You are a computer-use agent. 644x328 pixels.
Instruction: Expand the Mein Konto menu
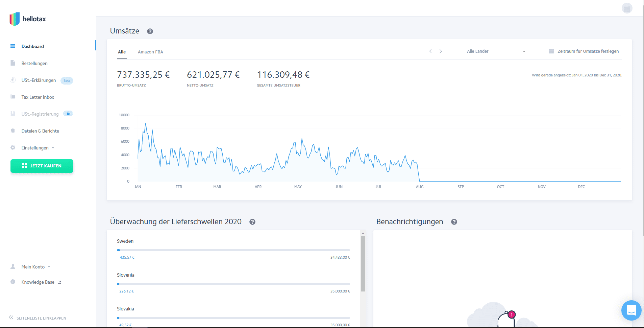(35, 267)
